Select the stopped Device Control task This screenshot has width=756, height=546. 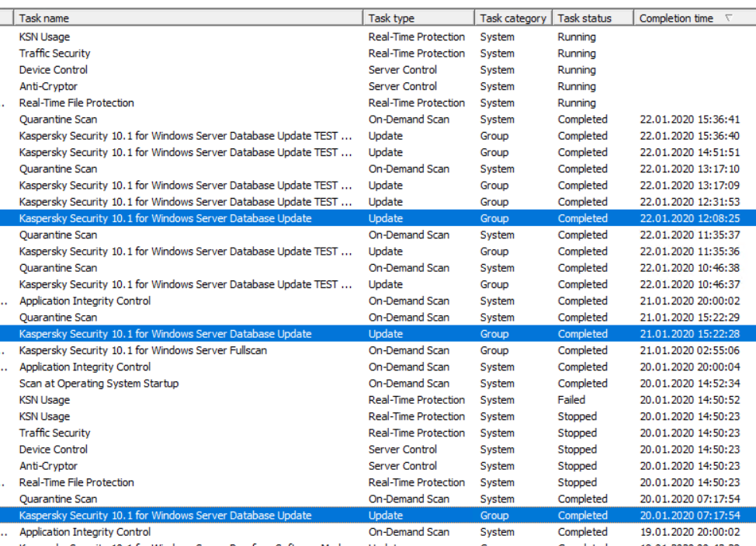click(x=54, y=450)
